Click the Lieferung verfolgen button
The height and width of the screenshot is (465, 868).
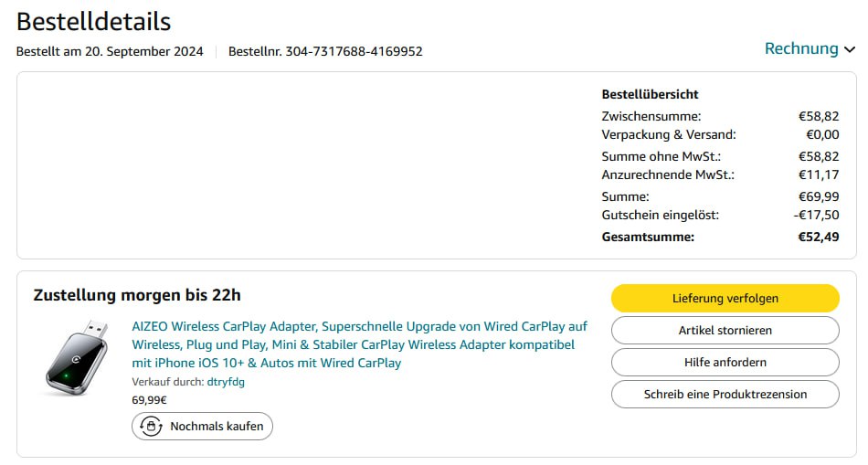pos(725,298)
